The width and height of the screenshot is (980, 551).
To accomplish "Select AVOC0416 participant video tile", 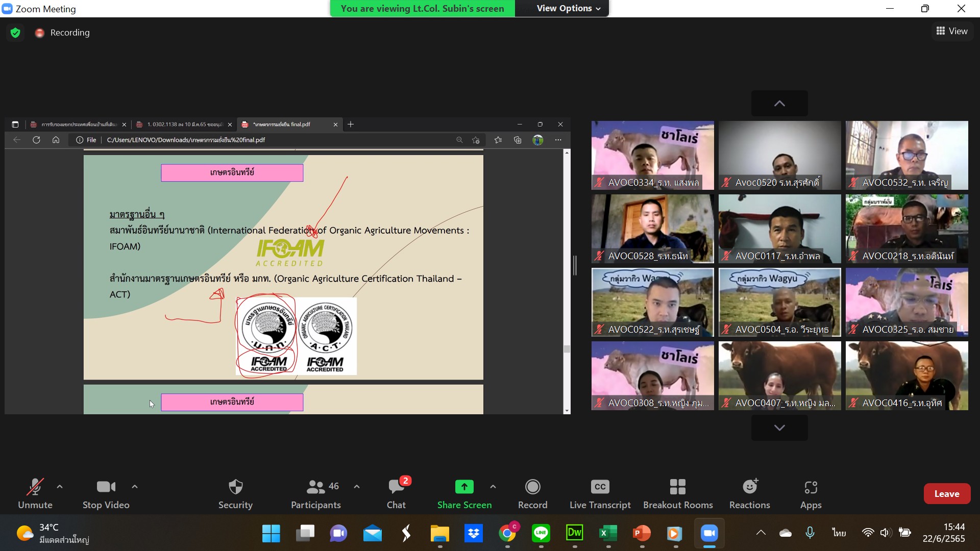I will click(906, 375).
